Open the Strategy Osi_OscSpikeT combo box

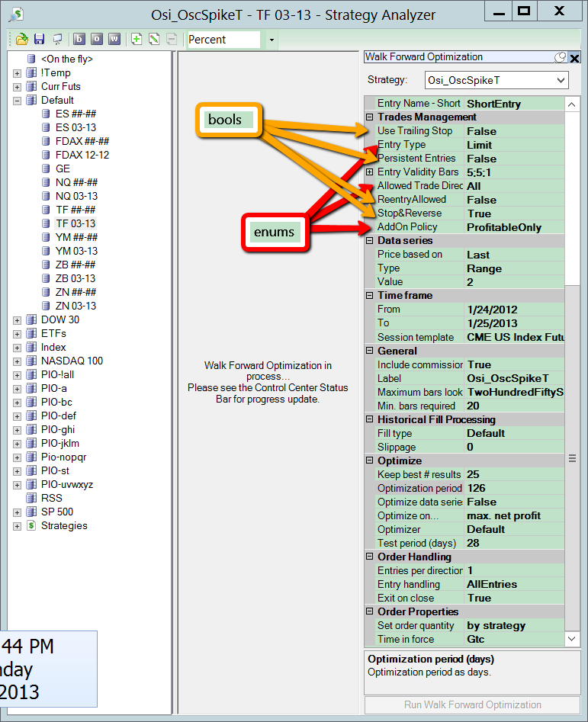[x=496, y=80]
